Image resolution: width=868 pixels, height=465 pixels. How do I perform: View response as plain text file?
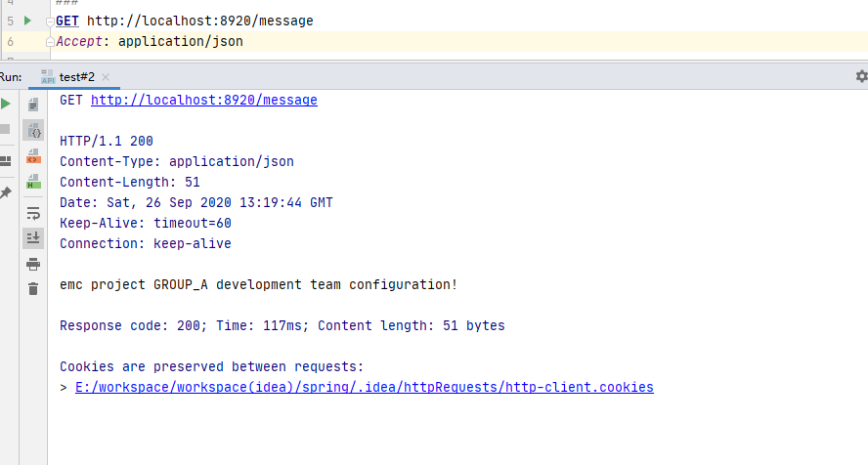click(33, 105)
